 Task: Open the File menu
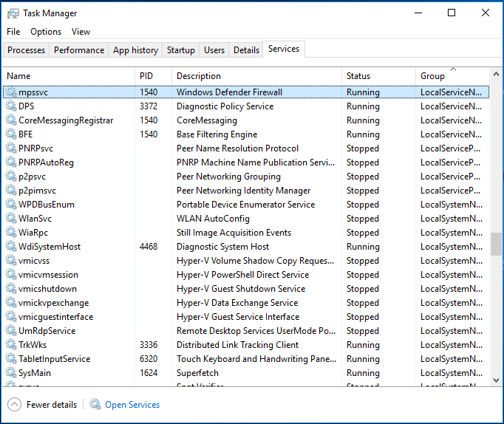pyautogui.click(x=13, y=32)
